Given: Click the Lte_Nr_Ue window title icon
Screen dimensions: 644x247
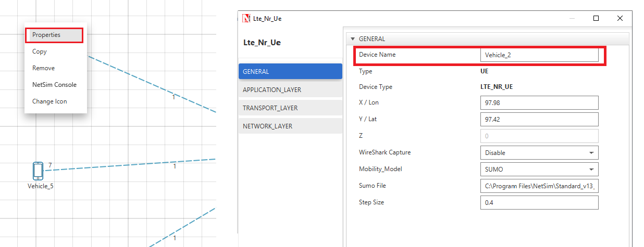Looking at the screenshot, I should pyautogui.click(x=246, y=18).
